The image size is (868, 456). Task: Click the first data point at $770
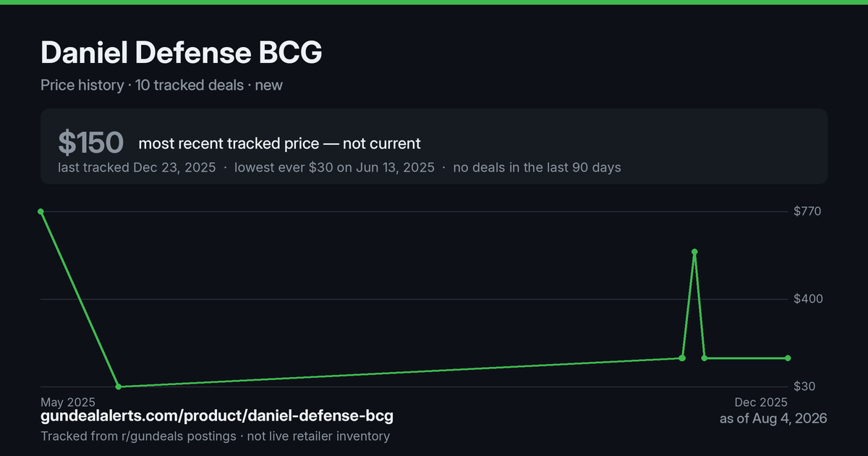[41, 211]
